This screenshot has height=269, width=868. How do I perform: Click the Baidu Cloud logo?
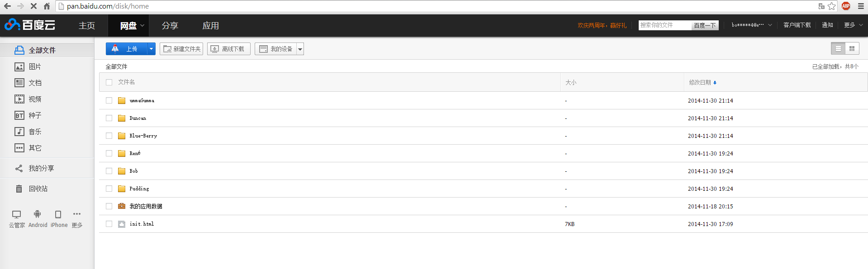pyautogui.click(x=30, y=25)
